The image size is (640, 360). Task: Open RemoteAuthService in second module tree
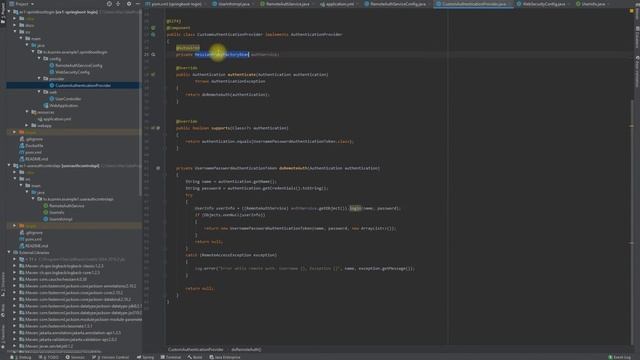(x=67, y=206)
